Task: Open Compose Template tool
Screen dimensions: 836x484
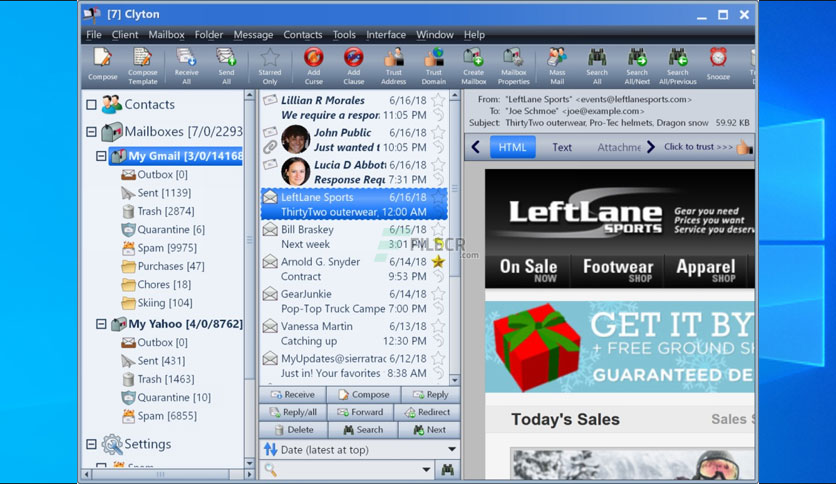Action: point(142,66)
